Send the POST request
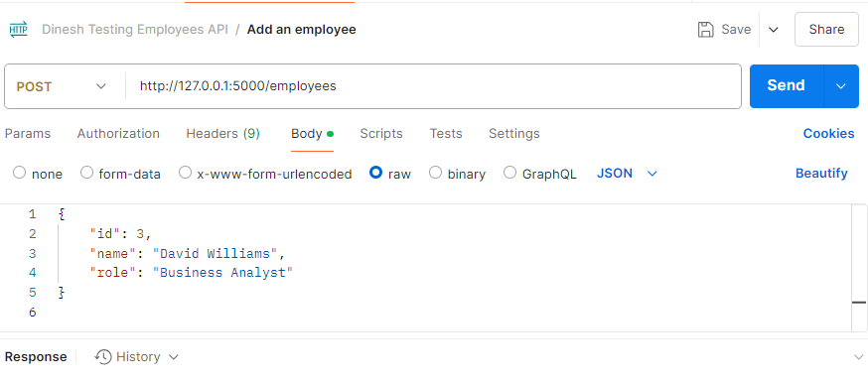This screenshot has height=381, width=868. point(787,86)
